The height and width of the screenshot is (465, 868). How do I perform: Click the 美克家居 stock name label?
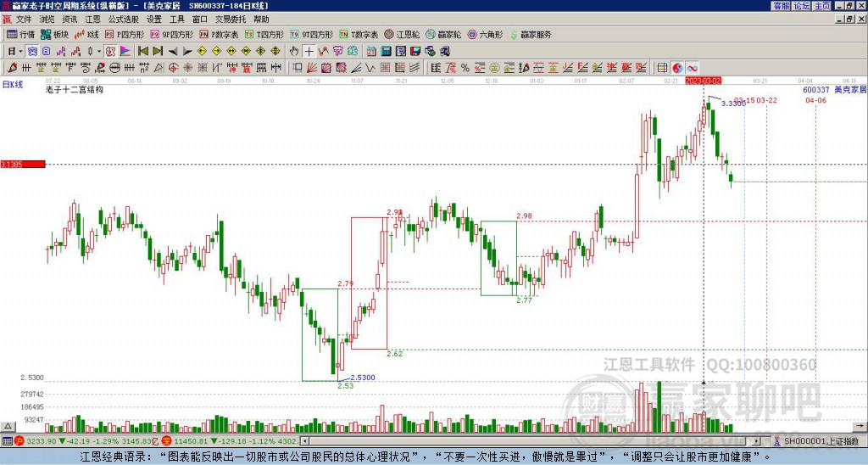point(850,90)
